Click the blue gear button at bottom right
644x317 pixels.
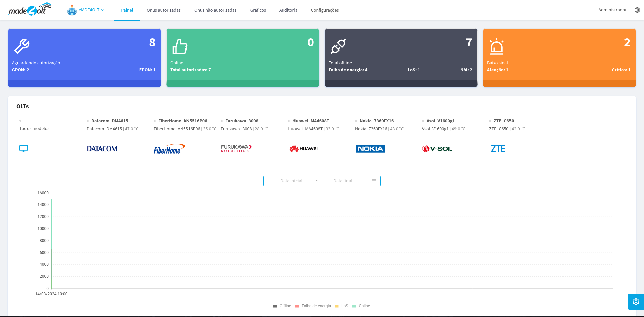(x=636, y=301)
